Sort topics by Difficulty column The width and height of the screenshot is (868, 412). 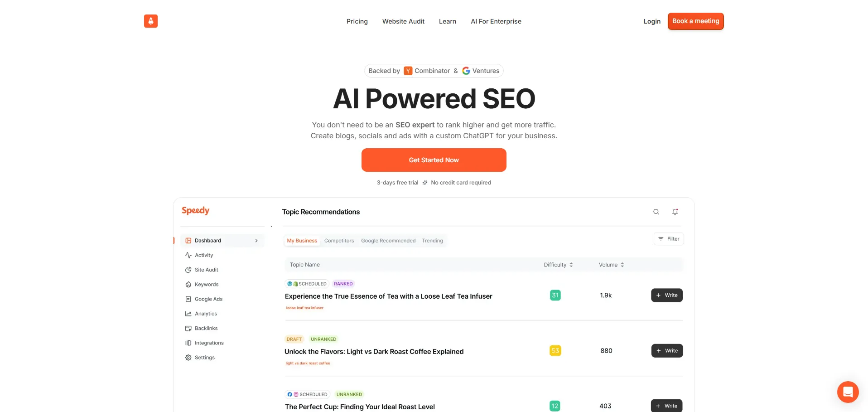[558, 265]
